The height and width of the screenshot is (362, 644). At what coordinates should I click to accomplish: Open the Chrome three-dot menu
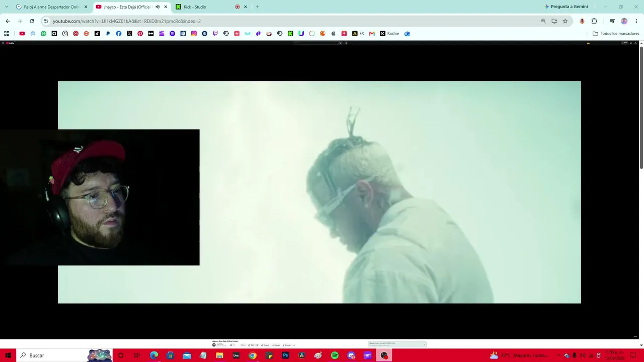coord(636,21)
